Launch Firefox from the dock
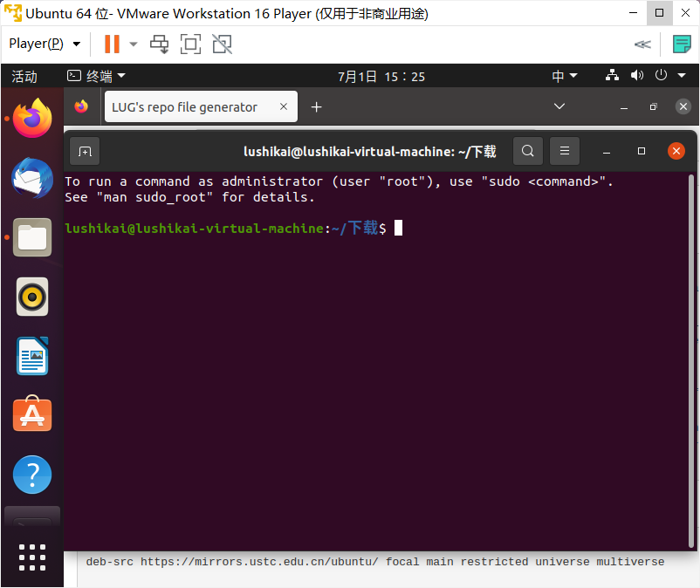 pos(32,118)
